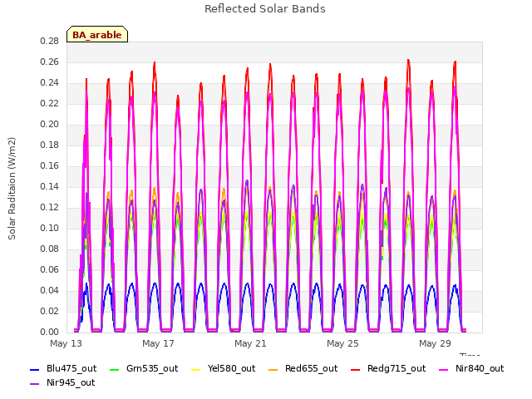Click the May 17 x-axis label
Screen dimensions: 532x399
(x=158, y=343)
